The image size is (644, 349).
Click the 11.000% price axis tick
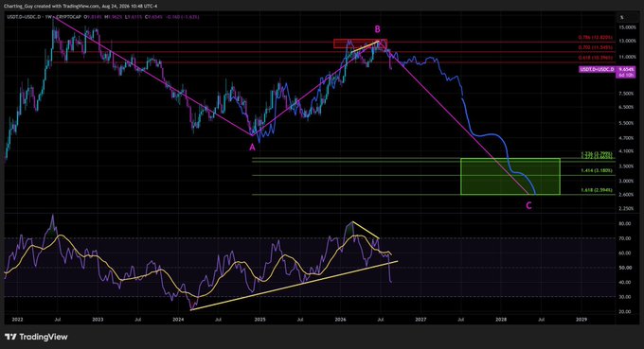coord(627,57)
